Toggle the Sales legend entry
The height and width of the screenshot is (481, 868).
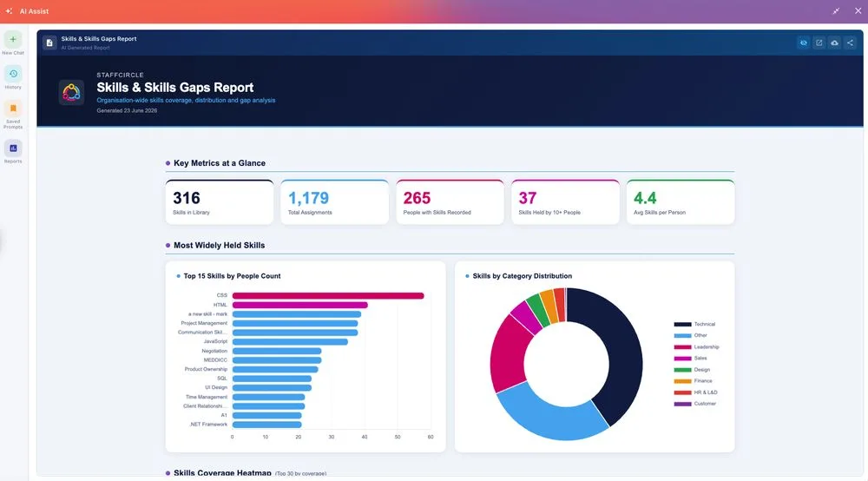click(690, 358)
